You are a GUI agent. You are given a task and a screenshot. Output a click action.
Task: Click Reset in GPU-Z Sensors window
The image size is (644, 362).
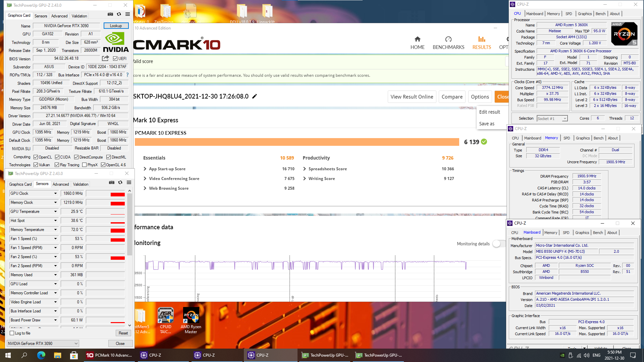click(x=123, y=333)
